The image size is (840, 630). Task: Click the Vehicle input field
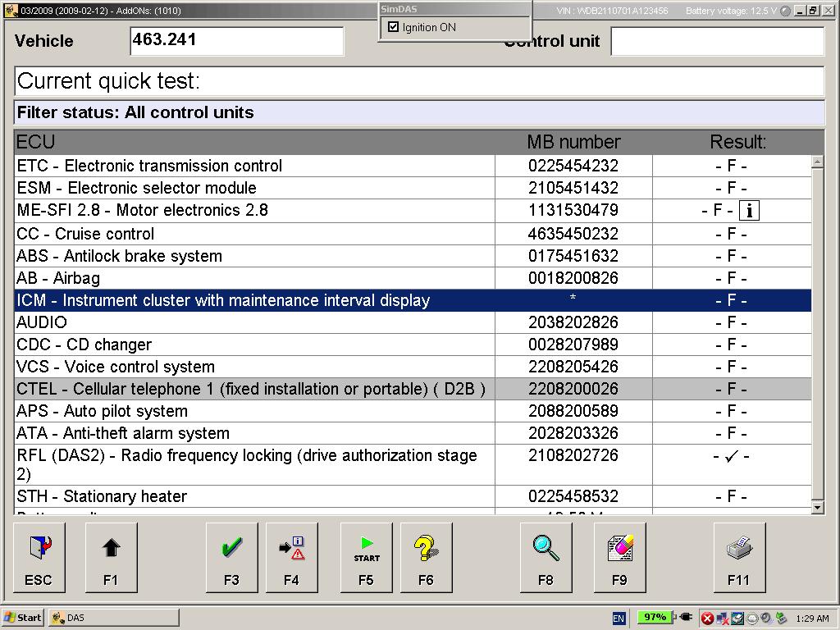point(236,41)
